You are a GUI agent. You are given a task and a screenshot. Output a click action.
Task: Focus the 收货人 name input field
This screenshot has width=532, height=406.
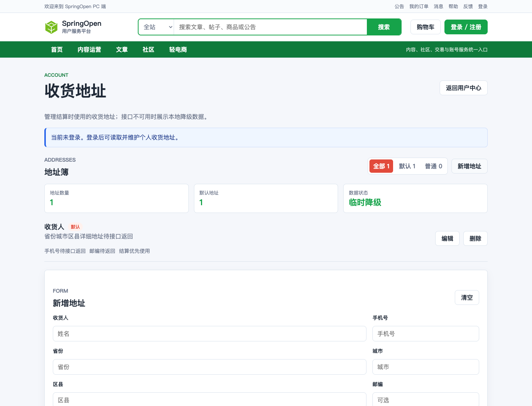(209, 334)
